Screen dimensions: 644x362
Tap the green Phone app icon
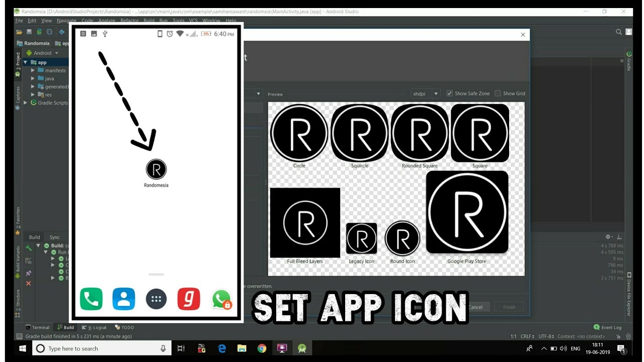tap(91, 299)
